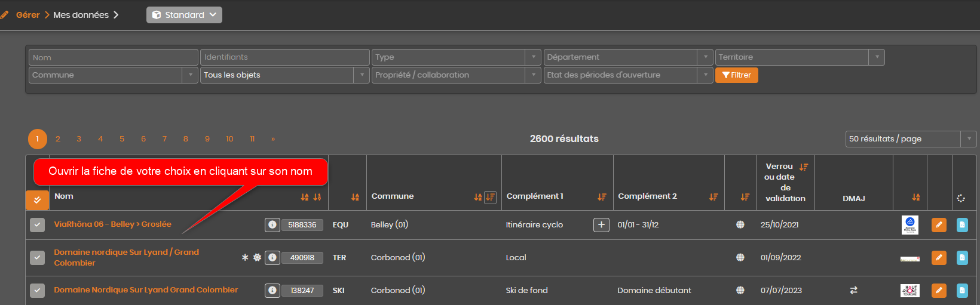Click the orange Filtrer button
This screenshot has height=305, width=980.
coord(737,75)
